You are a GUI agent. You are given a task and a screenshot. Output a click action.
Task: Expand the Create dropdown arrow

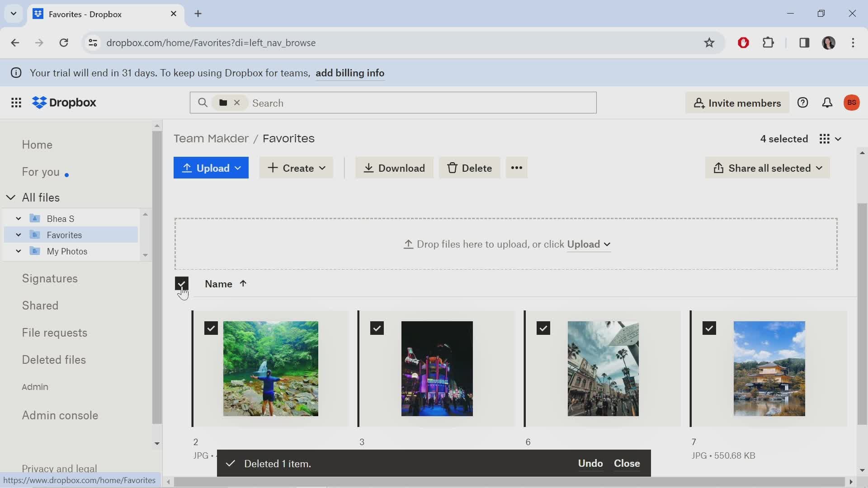point(321,168)
